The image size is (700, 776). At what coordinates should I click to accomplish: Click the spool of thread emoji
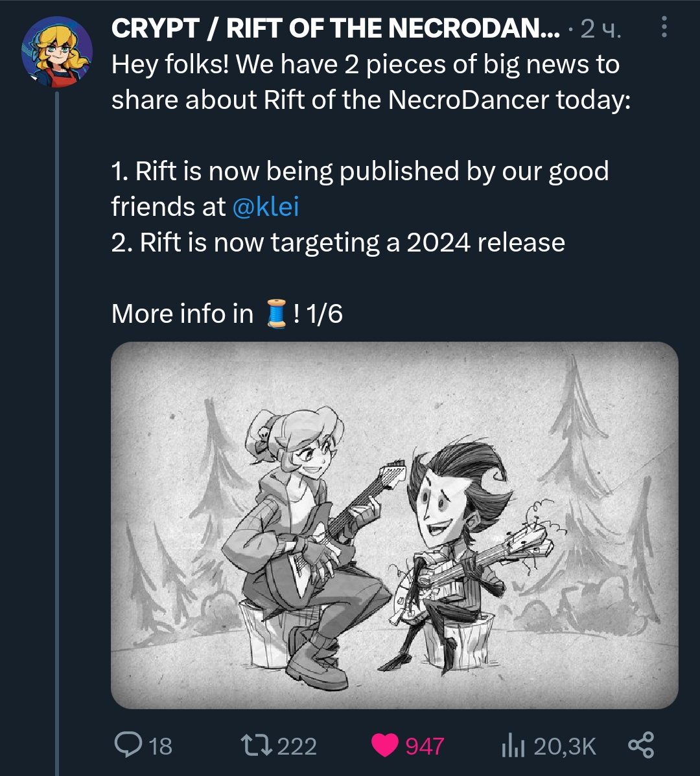tap(277, 314)
